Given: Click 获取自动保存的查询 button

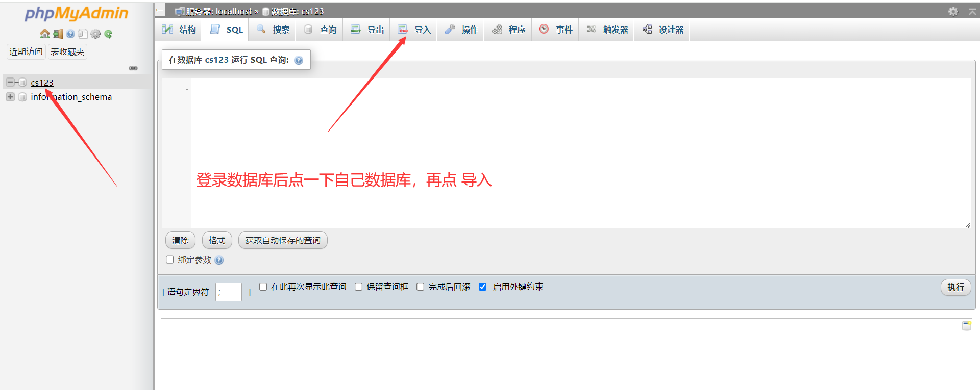Looking at the screenshot, I should pyautogui.click(x=283, y=240).
